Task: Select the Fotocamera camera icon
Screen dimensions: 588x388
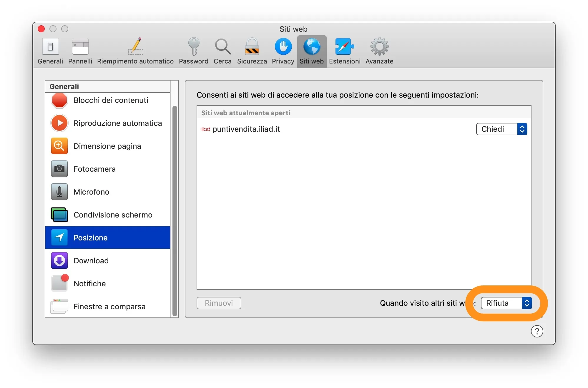Action: 59,169
